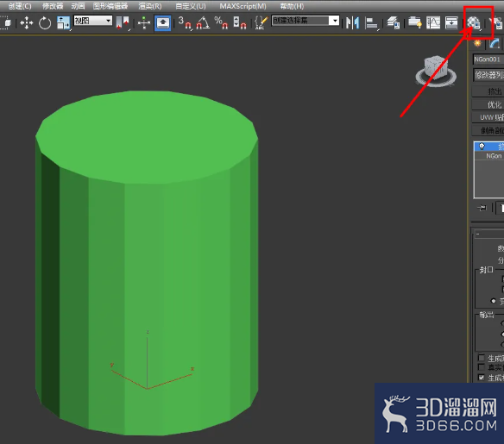The image size is (504, 444).
Task: Click the green cylinder in viewport
Action: (x=147, y=263)
